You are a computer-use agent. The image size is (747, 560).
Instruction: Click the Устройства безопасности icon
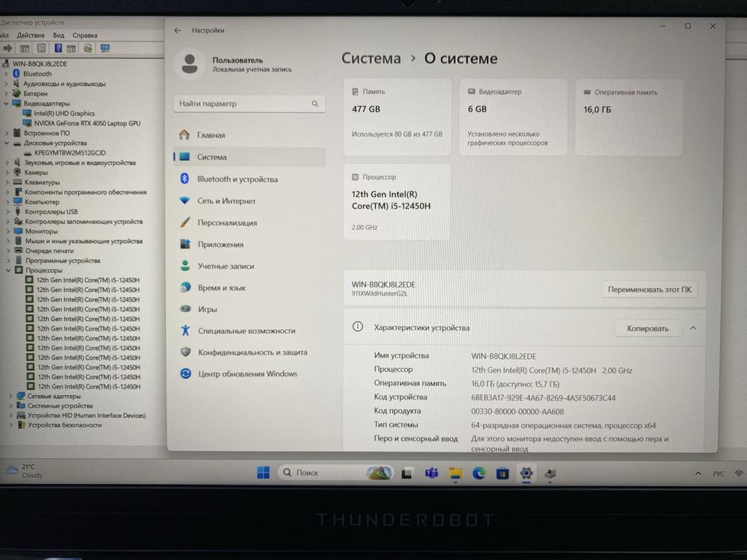click(21, 425)
